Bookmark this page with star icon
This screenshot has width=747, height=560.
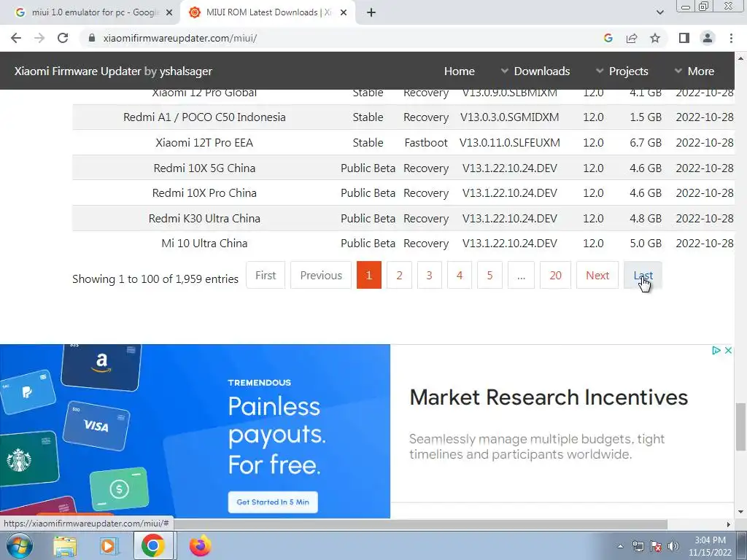pos(655,38)
